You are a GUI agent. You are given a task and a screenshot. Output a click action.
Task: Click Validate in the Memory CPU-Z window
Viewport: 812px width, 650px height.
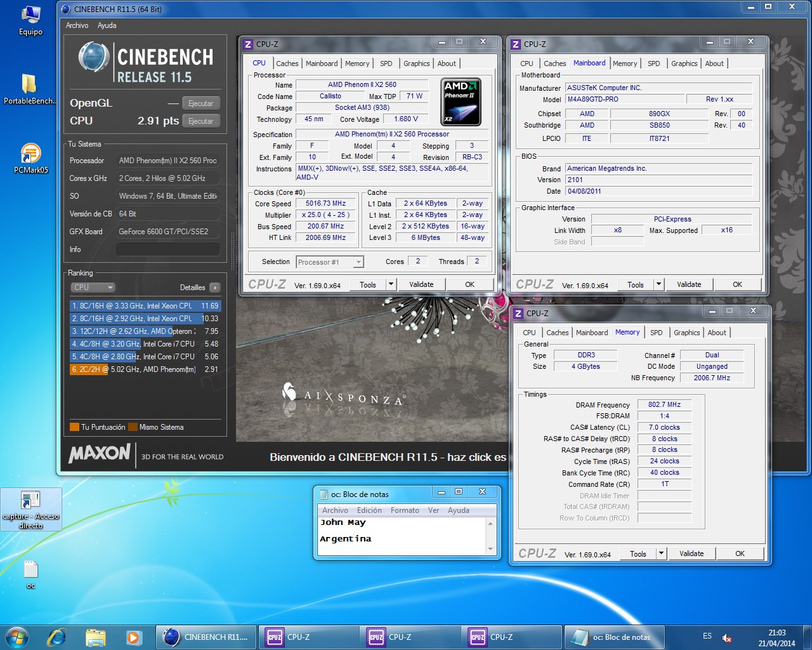[691, 554]
